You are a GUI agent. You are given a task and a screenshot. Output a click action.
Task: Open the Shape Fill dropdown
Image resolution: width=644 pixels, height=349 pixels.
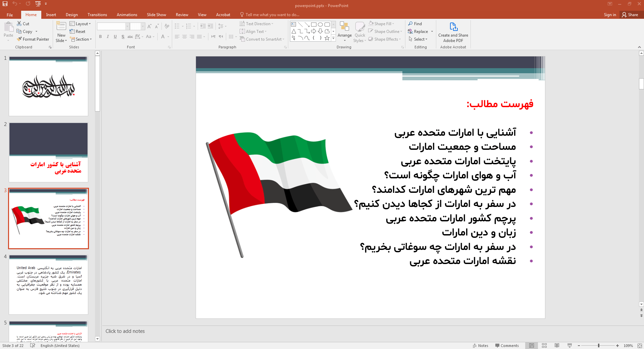[x=381, y=24]
